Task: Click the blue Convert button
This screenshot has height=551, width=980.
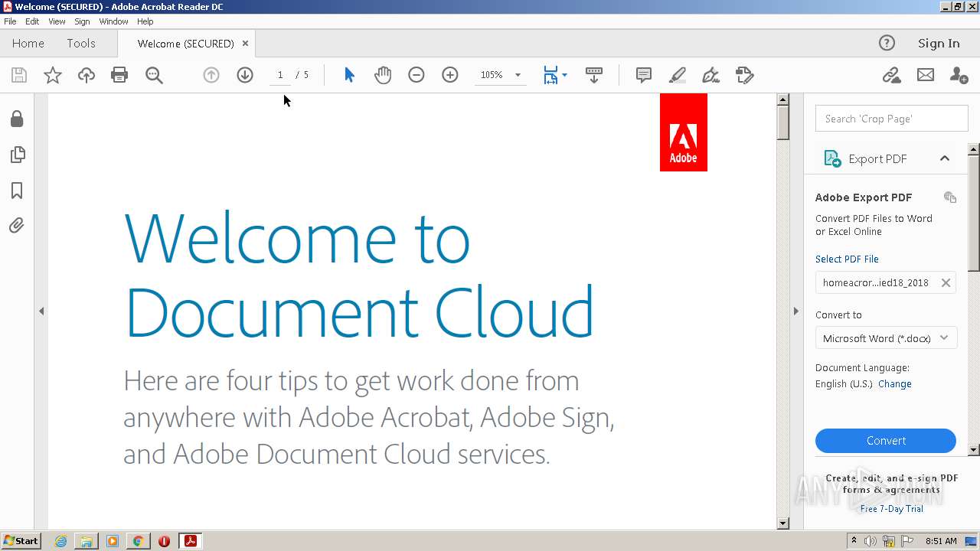Action: (x=886, y=441)
